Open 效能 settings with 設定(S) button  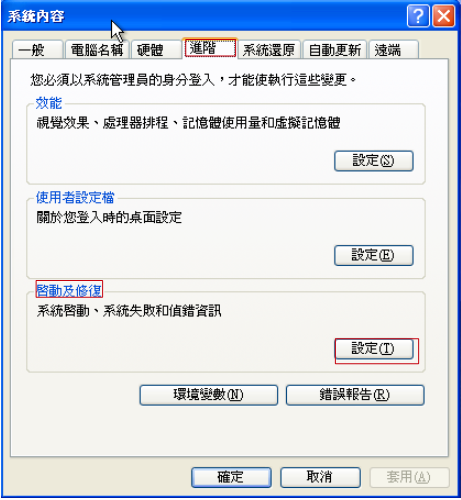[x=374, y=161]
